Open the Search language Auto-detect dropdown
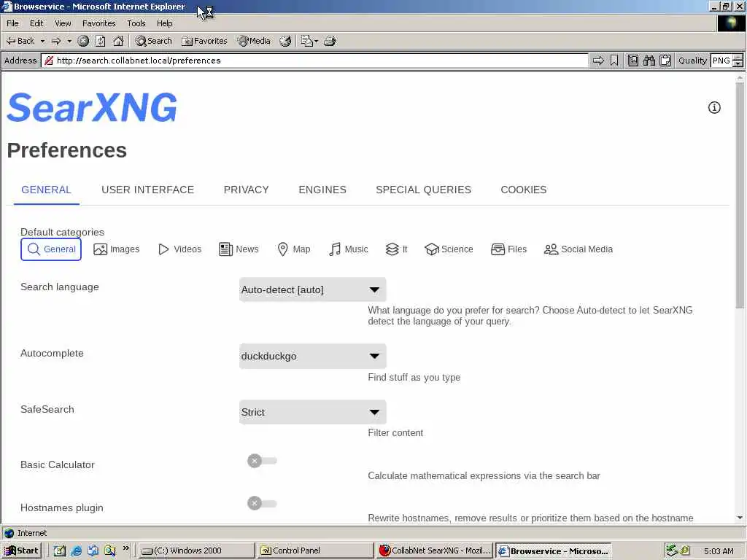The width and height of the screenshot is (747, 560). click(x=312, y=289)
